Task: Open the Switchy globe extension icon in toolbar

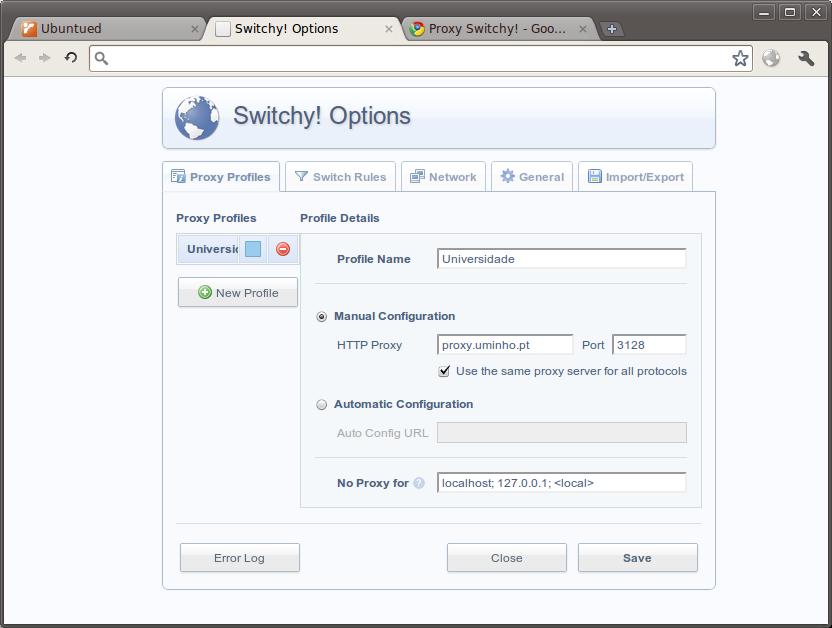Action: (x=771, y=58)
